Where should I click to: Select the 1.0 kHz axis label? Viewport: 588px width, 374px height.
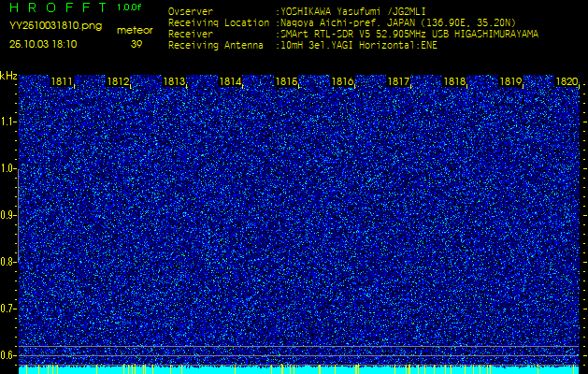pos(8,168)
